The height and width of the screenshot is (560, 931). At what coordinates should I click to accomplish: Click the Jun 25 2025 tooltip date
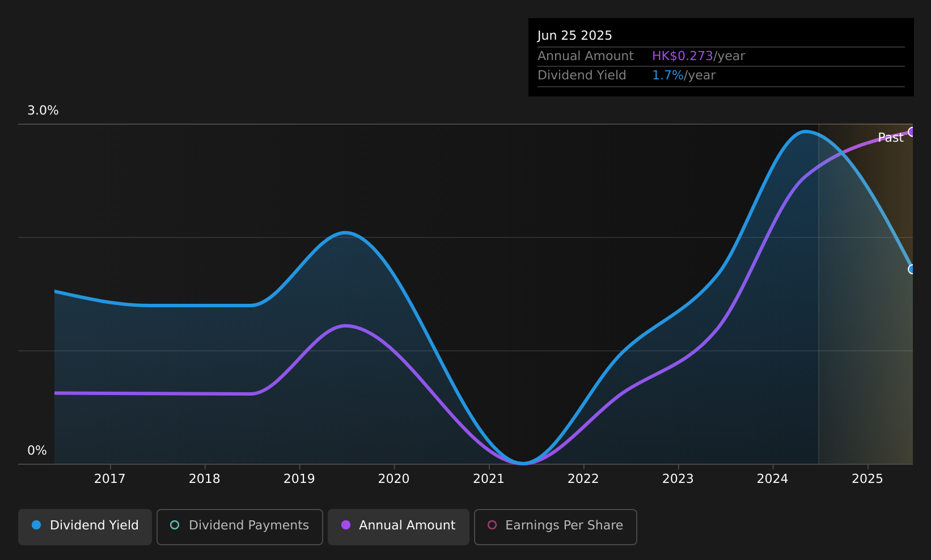[574, 36]
